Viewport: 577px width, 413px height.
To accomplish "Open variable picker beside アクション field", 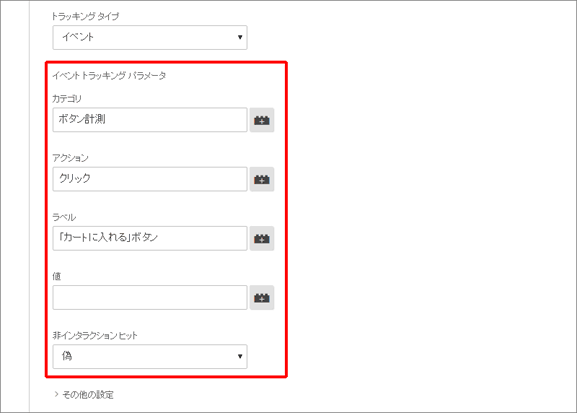I will tap(262, 179).
